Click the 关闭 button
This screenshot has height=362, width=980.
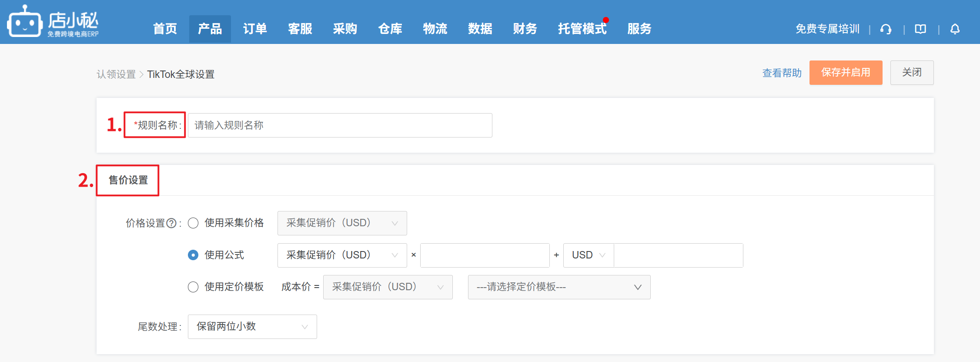point(911,73)
